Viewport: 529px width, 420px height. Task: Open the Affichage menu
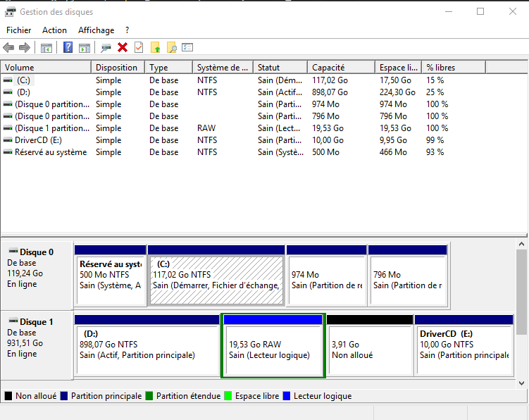(97, 30)
